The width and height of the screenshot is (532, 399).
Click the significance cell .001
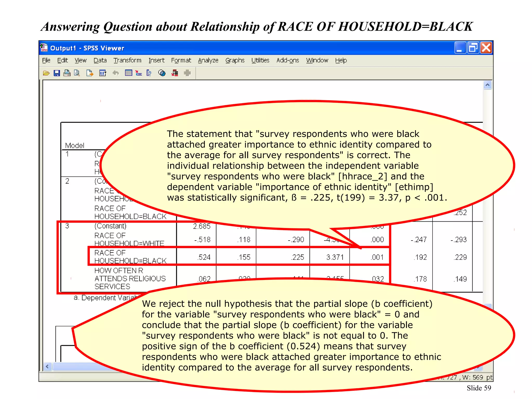[377, 257]
